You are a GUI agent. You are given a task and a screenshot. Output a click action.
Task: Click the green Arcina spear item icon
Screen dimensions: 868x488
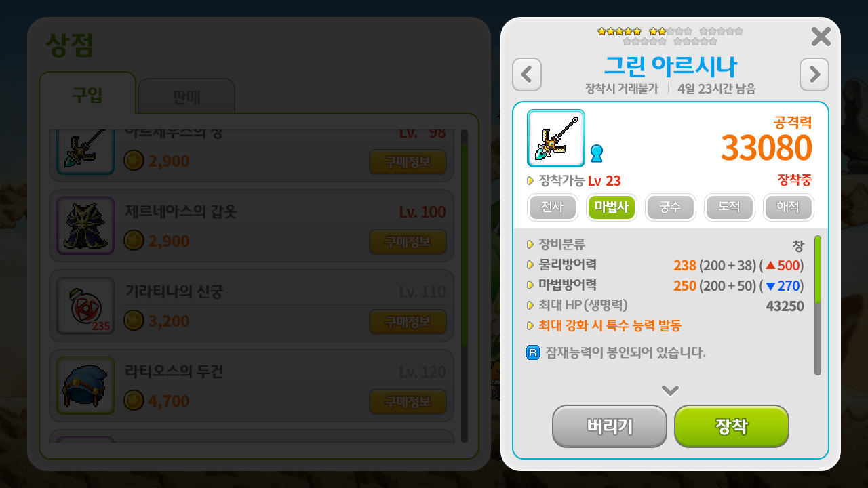click(x=556, y=138)
